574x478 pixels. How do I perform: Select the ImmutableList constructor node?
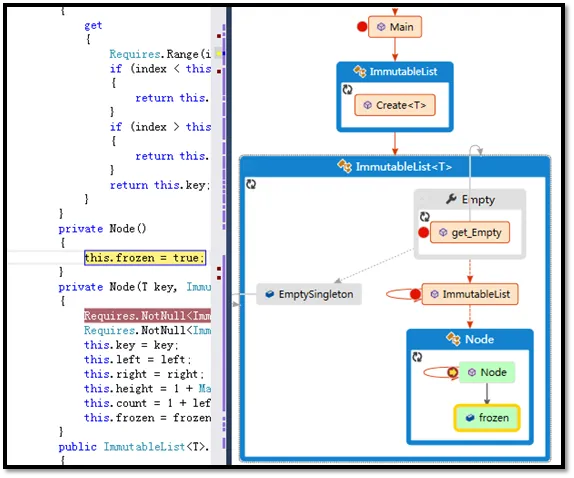tap(470, 294)
